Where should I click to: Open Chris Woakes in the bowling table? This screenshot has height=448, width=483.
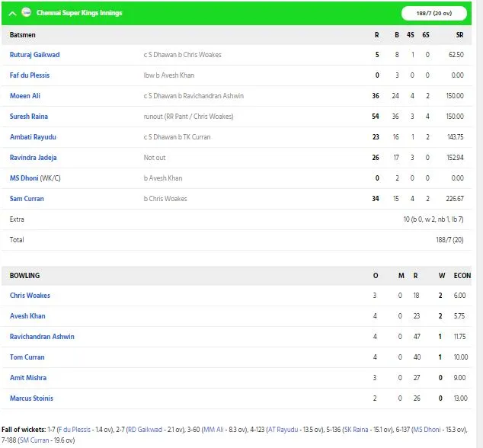click(30, 296)
